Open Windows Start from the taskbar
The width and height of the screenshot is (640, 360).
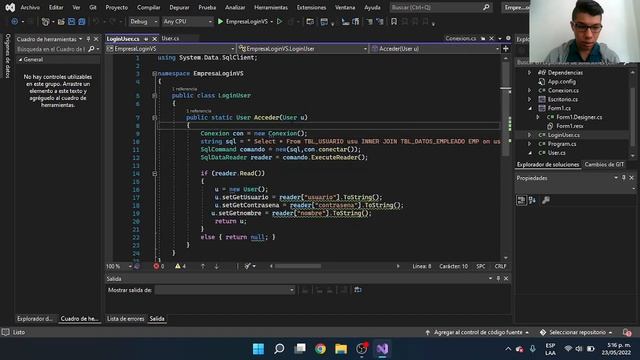click(x=258, y=349)
